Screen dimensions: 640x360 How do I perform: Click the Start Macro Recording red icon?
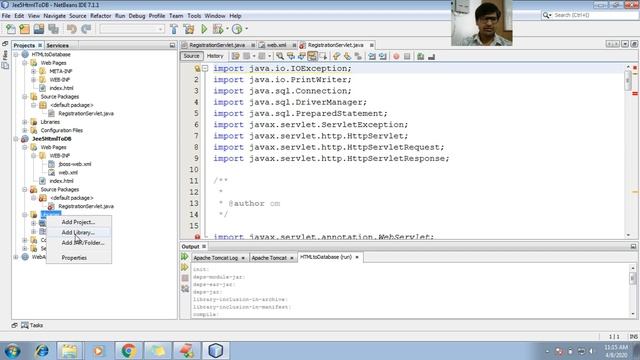pyautogui.click(x=396, y=56)
